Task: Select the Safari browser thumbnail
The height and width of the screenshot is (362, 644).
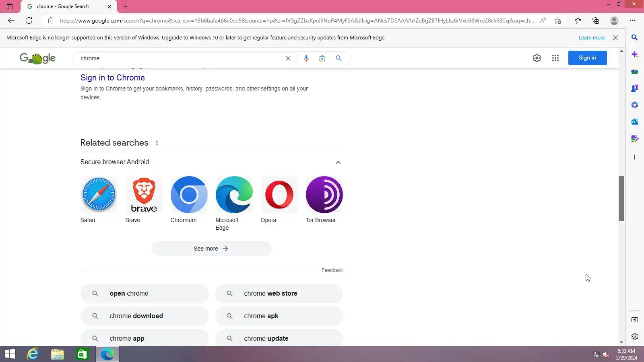Action: 99,195
